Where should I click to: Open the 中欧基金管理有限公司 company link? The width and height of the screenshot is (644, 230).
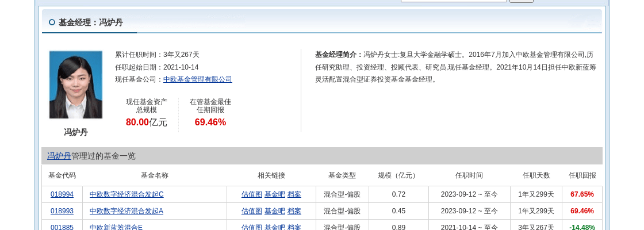(198, 79)
